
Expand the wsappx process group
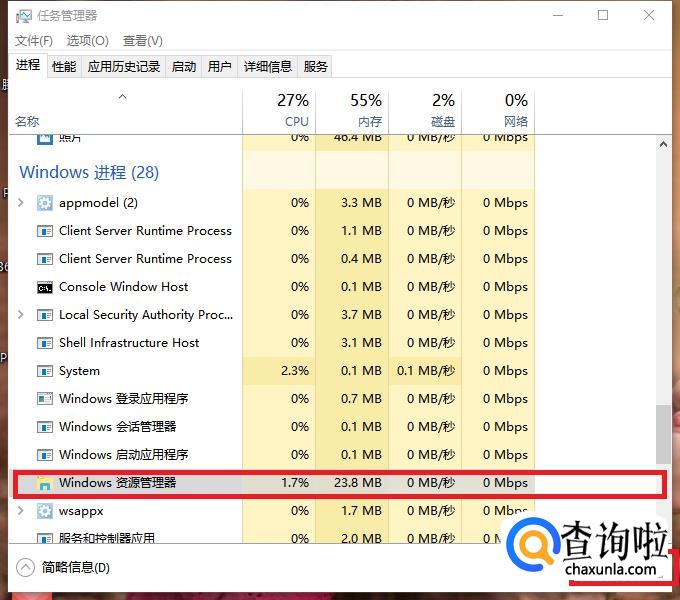pyautogui.click(x=20, y=511)
